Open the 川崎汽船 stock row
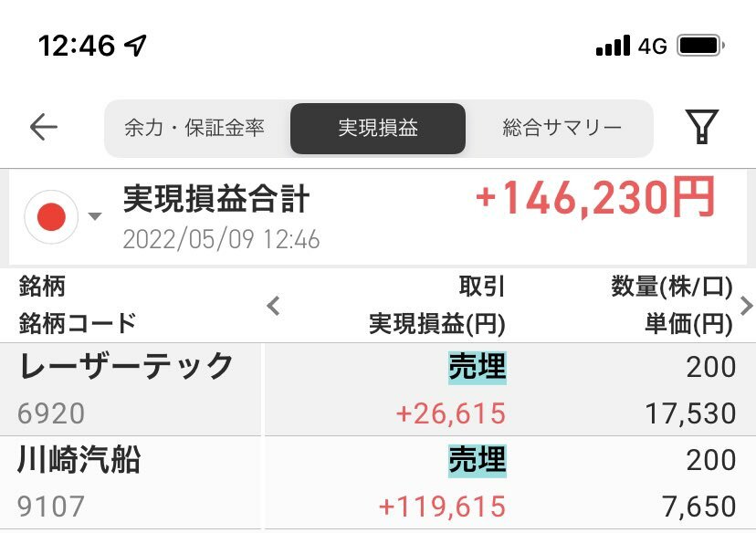The image size is (756, 533). 378,483
